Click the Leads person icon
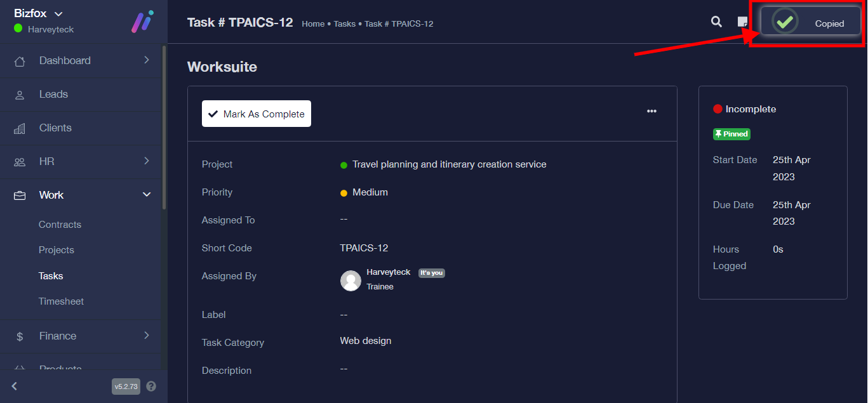Viewport: 868px width, 403px height. [20, 95]
